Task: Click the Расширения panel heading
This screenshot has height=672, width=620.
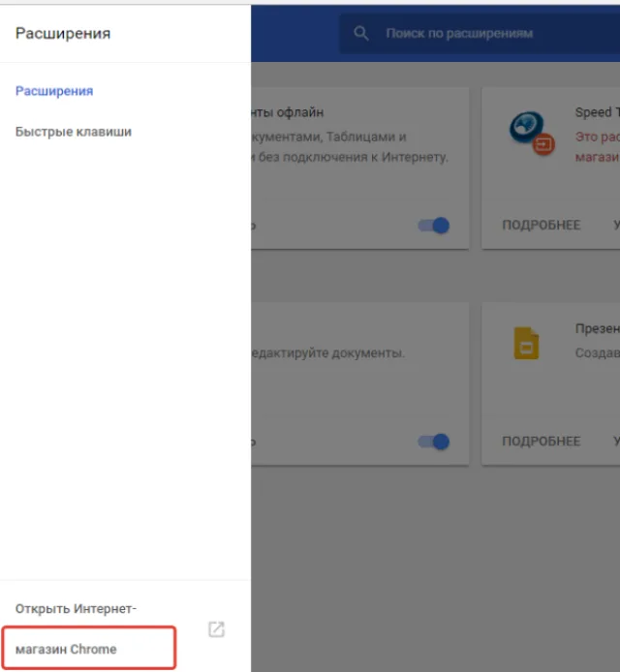Action: pyautogui.click(x=63, y=33)
